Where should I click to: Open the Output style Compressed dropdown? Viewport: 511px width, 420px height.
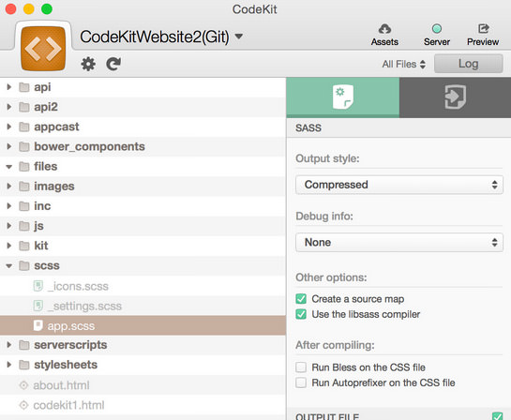pos(399,185)
